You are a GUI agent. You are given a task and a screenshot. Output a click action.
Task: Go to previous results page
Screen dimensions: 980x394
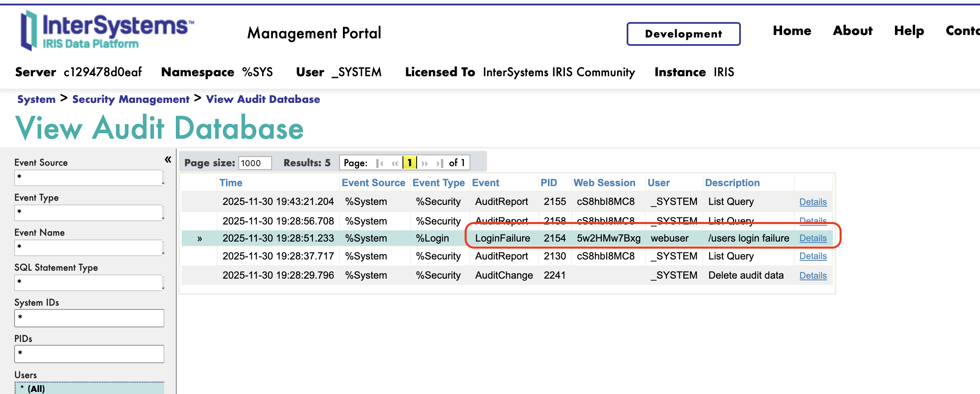pos(395,163)
